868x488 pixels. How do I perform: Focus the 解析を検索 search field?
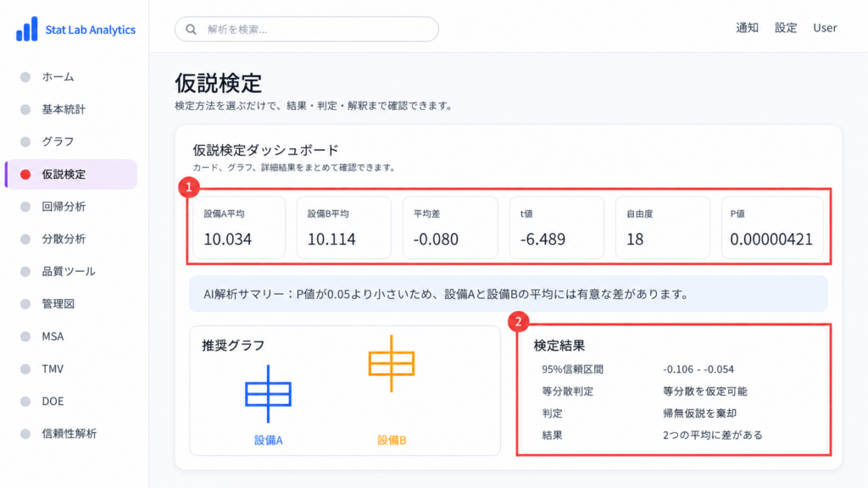307,30
